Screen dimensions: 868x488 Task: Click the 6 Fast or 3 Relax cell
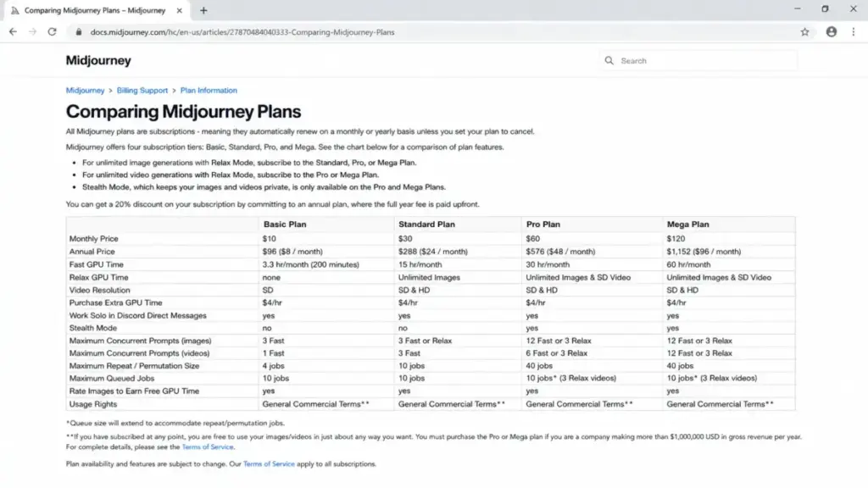coord(556,353)
